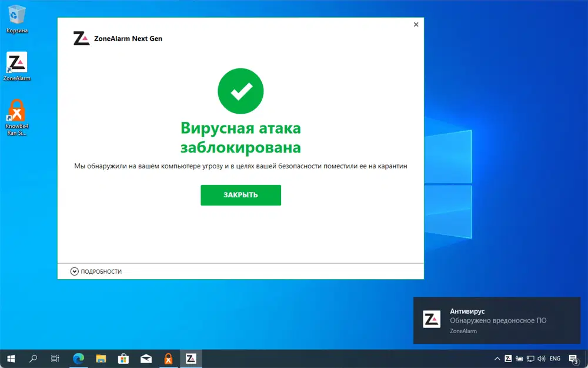Launch Microsoft Edge from taskbar

pos(78,359)
